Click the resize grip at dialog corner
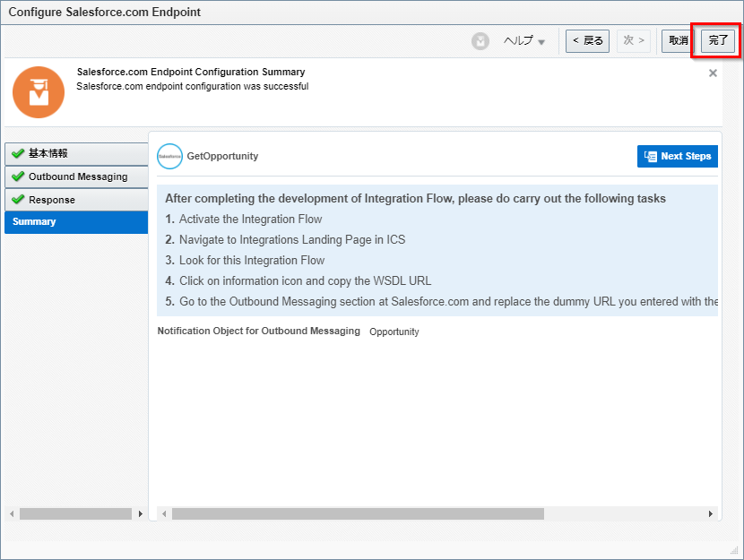Viewport: 744px width, 560px height. tap(735, 550)
